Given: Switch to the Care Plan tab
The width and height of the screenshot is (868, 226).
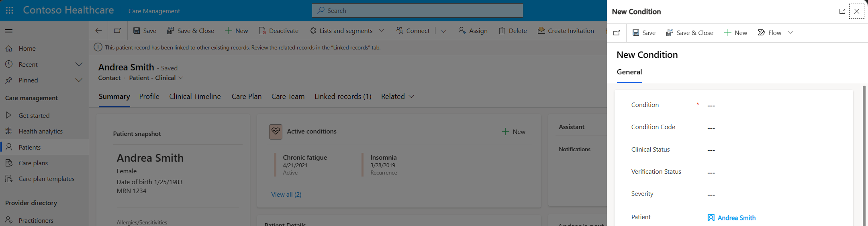Looking at the screenshot, I should tap(247, 97).
